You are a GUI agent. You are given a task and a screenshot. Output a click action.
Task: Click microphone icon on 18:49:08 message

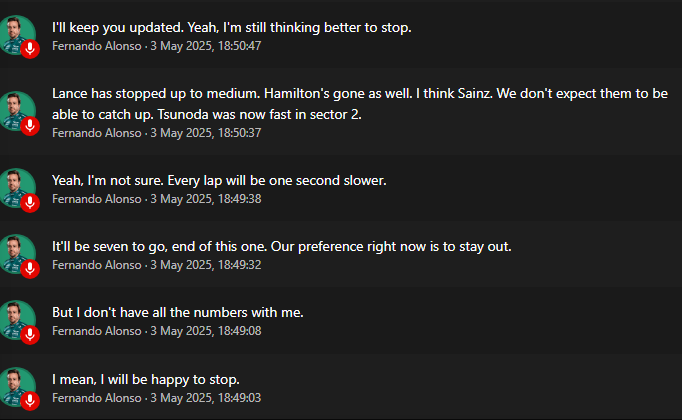[x=30, y=335]
